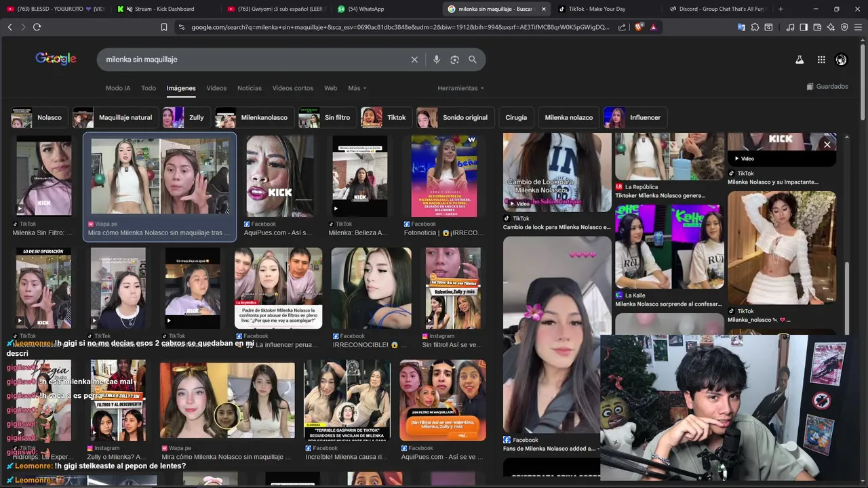The image size is (868, 488).
Task: Select the Modo IA search tab
Action: [118, 88]
